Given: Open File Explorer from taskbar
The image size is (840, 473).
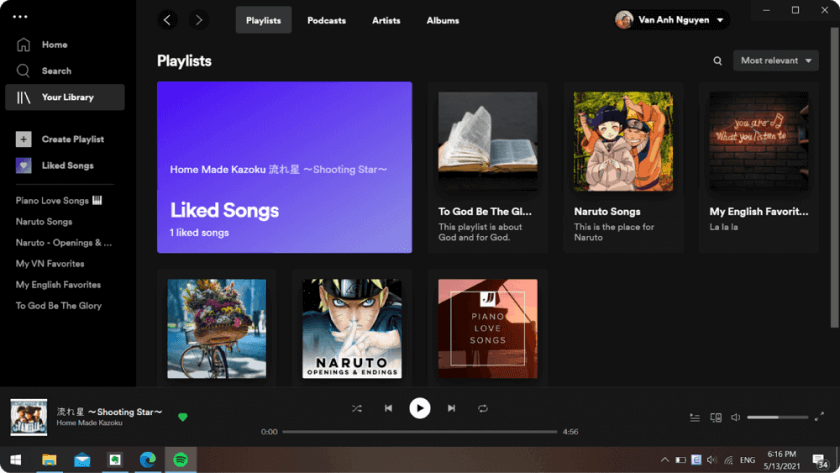Looking at the screenshot, I should 49,460.
